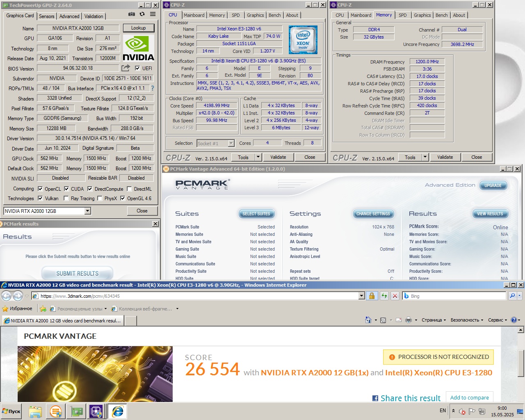Viewport: 525px width, 420px height.
Task: Open the Internet Explorer taskbar icon
Action: 118,411
